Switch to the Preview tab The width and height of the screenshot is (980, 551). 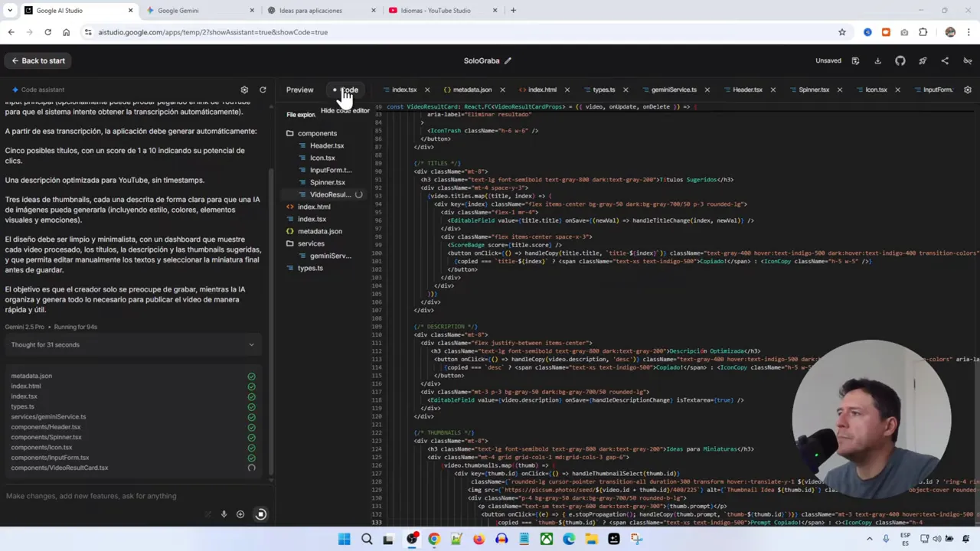click(x=299, y=90)
